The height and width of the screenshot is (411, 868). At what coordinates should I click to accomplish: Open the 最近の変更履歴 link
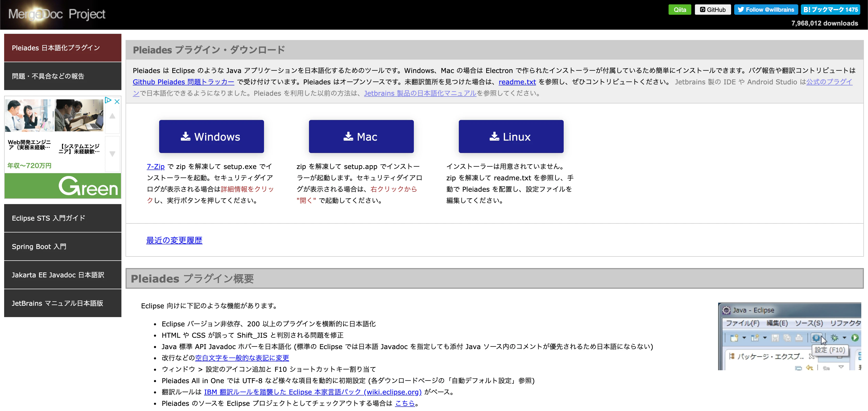(174, 240)
